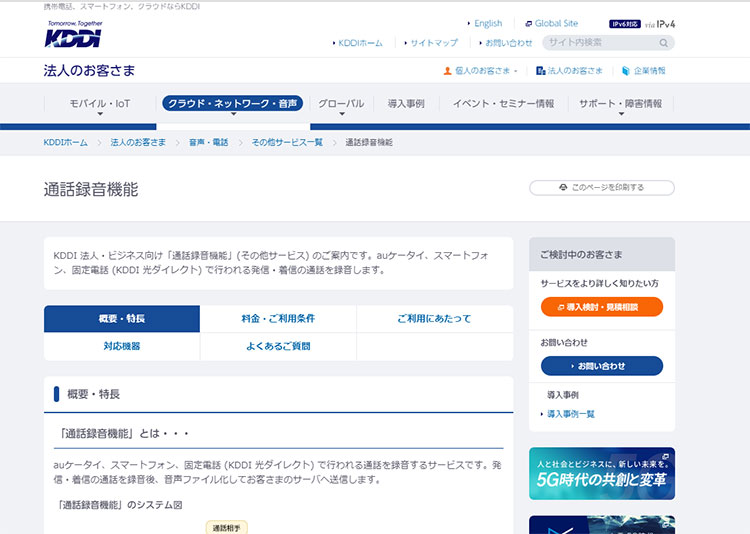Click the Global Site external-window icon
This screenshot has width=750, height=534.
[529, 23]
